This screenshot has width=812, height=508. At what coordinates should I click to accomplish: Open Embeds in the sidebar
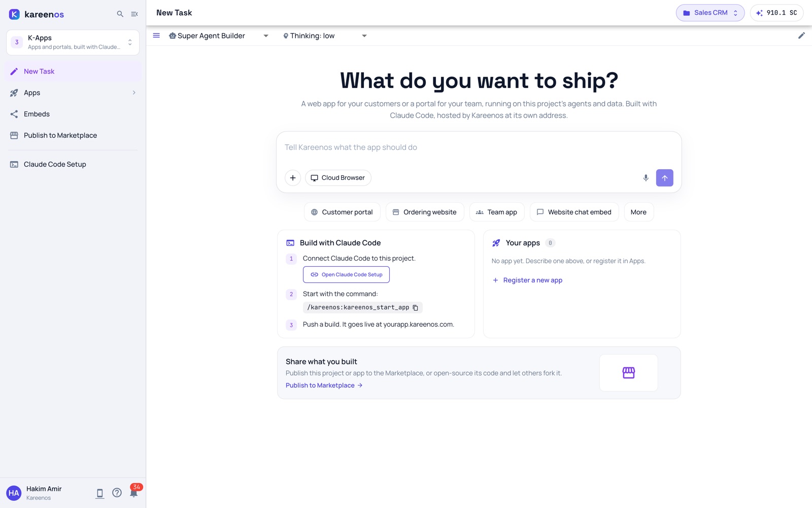pyautogui.click(x=73, y=114)
